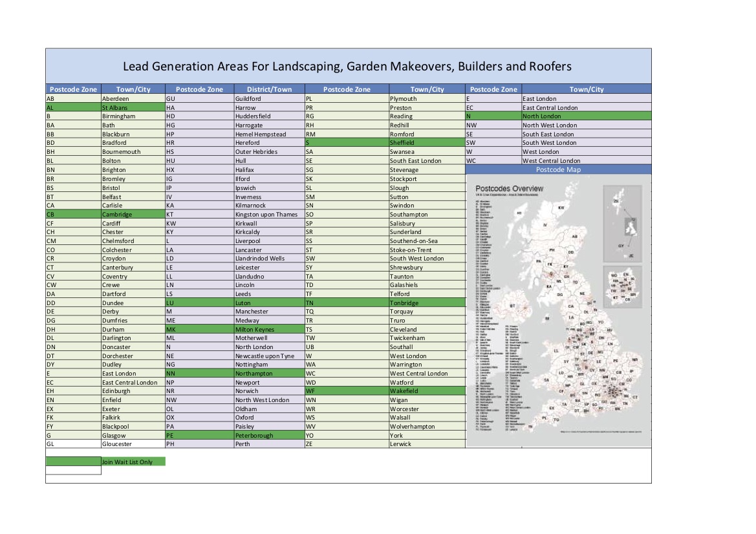
Task: Select the Plymouth cell
Action: (427, 98)
